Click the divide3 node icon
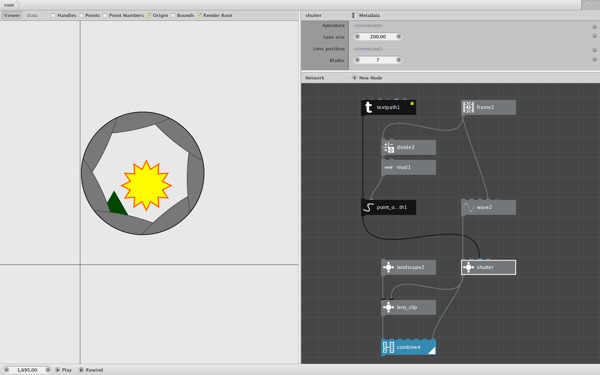Viewport: 600px width, 375px height. tap(388, 147)
